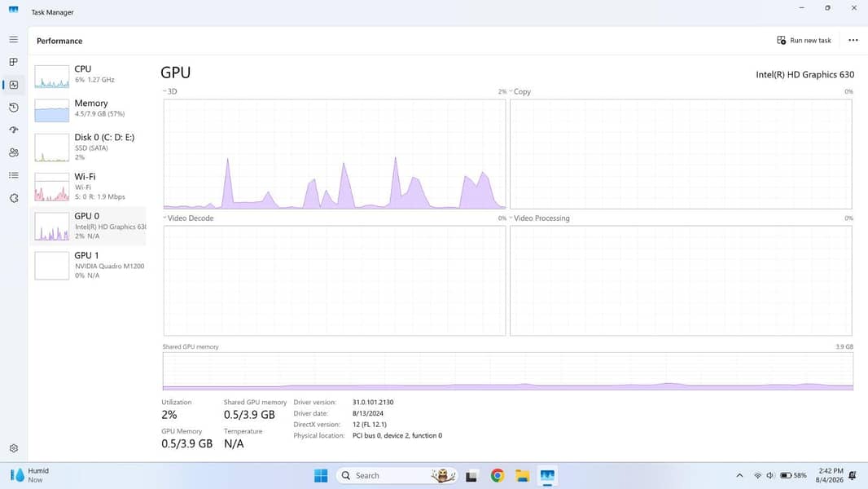The image size is (868, 489).
Task: Click the Shared GPU memory 0.5/3.9 GB value
Action: click(x=249, y=415)
